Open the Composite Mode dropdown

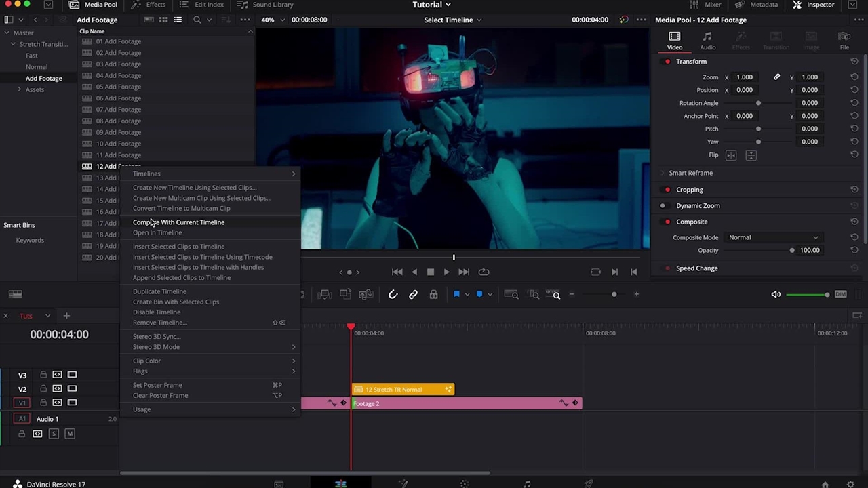[x=773, y=237]
